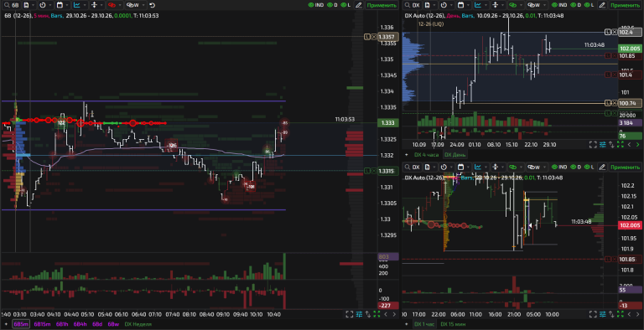Screen dimensions: 644x330
Task: Close the 102.4 level label on DX daily chart
Action: (x=615, y=32)
